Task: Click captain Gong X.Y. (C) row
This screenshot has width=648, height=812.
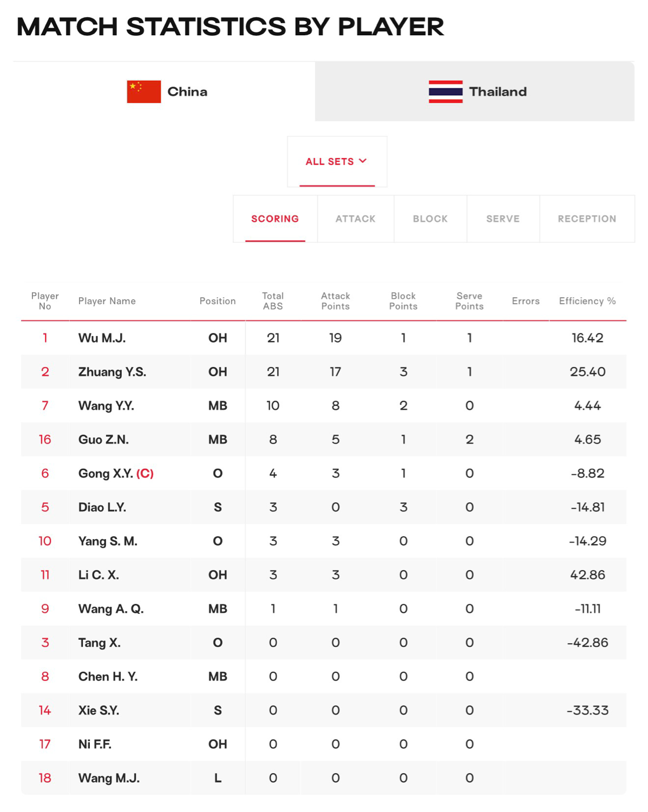Action: click(x=324, y=473)
